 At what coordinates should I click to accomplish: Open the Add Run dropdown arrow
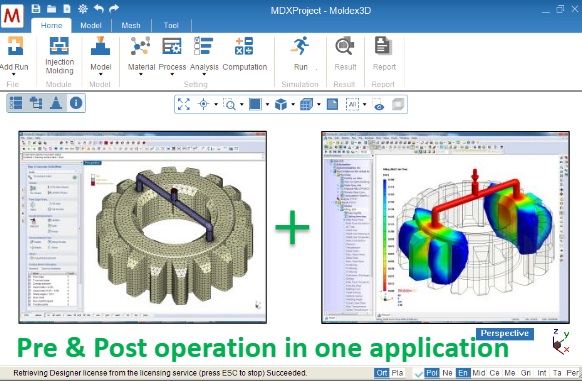[13, 74]
